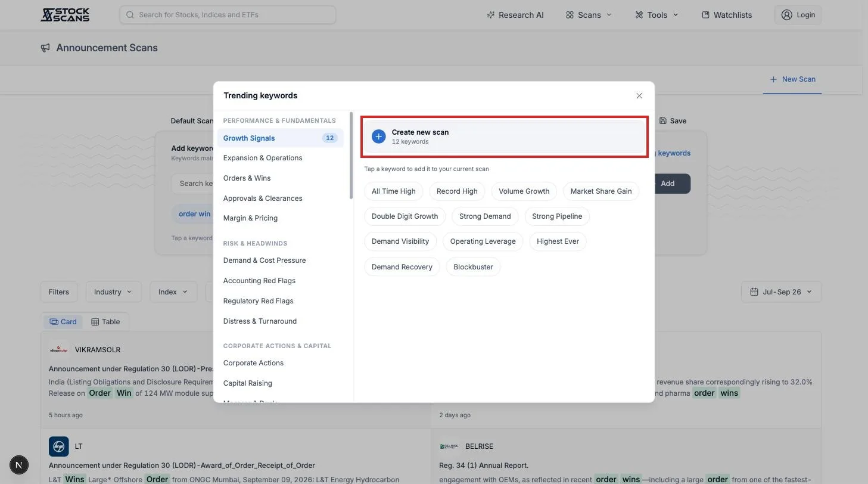Viewport: 868px width, 484px height.
Task: Switch to Card view
Action: pyautogui.click(x=63, y=322)
